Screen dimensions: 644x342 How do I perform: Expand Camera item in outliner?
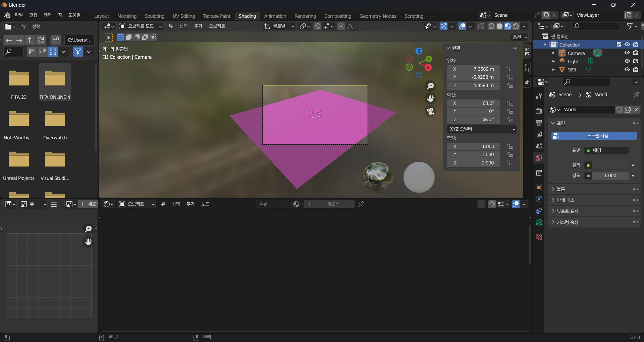553,53
